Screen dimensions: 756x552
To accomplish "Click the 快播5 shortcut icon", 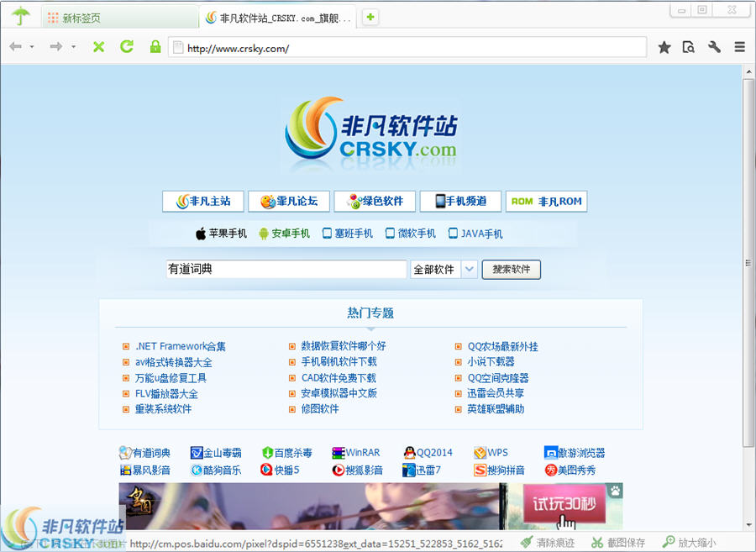I will click(266, 470).
